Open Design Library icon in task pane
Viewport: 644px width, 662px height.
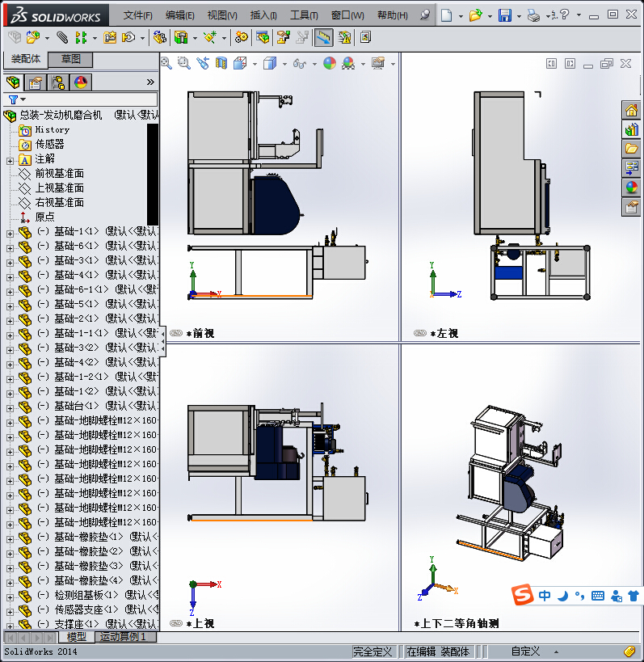click(x=631, y=130)
